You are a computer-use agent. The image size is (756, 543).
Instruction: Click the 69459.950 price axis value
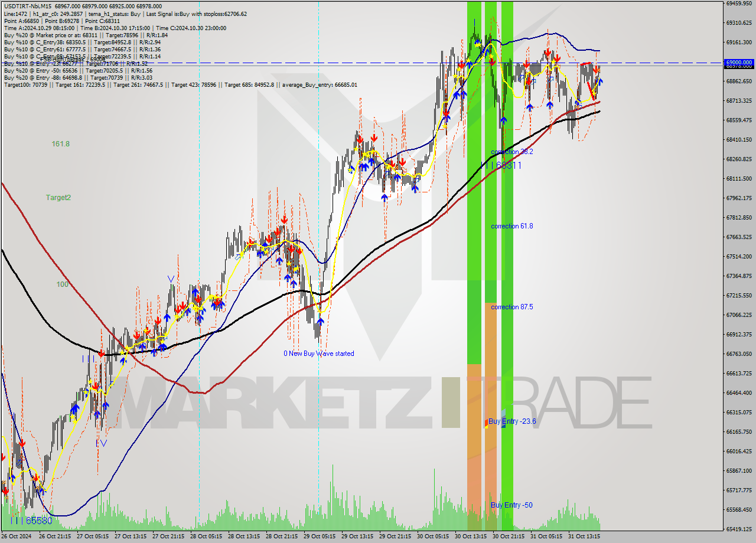tap(739, 4)
